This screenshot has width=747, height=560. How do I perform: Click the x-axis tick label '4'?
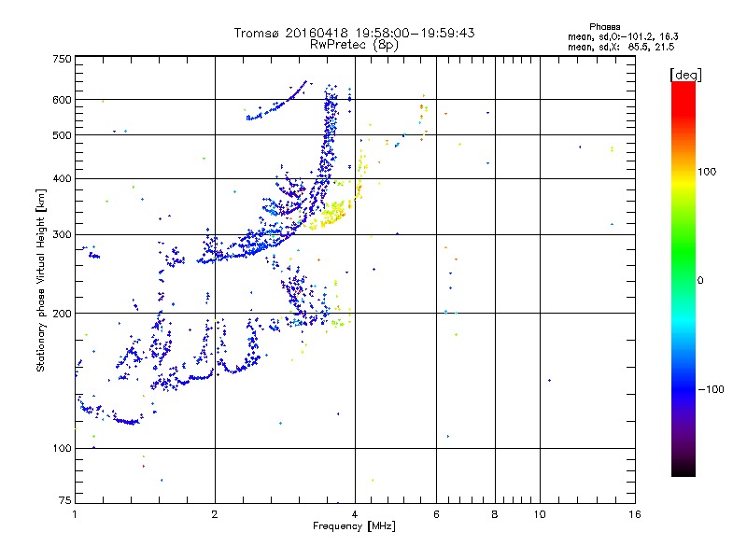point(355,514)
